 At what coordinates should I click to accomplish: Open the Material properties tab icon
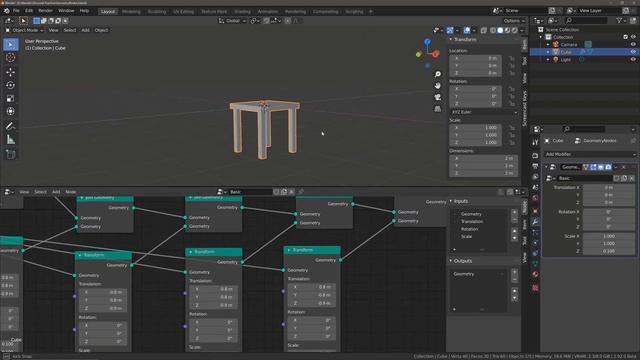(x=535, y=274)
